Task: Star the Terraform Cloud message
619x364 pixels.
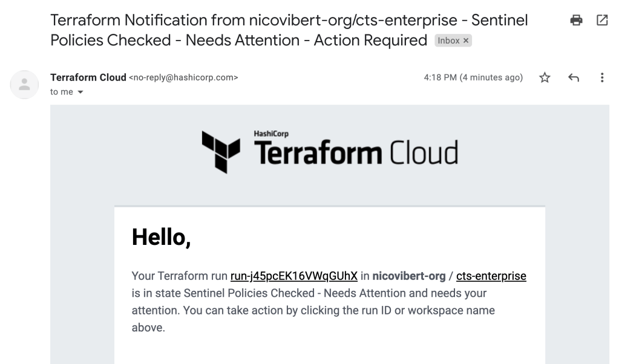Action: click(545, 78)
